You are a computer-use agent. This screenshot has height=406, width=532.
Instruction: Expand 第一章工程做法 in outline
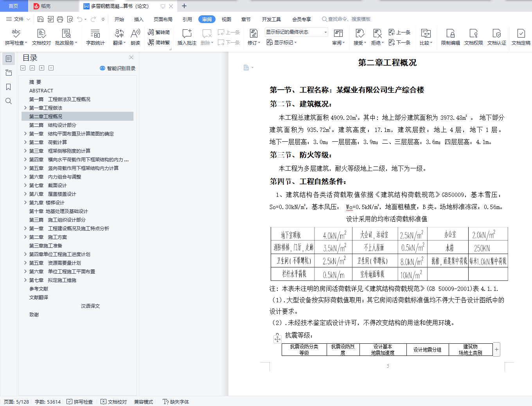[25, 108]
